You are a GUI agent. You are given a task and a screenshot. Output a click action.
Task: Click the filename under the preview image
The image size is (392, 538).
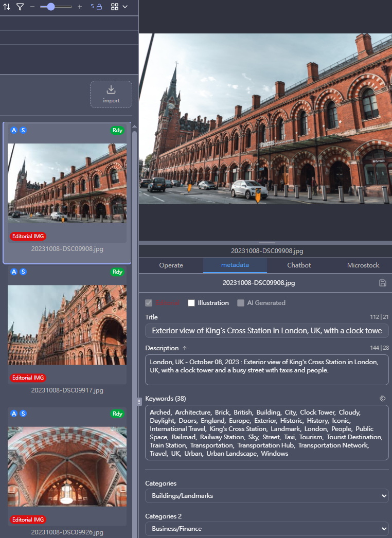266,251
